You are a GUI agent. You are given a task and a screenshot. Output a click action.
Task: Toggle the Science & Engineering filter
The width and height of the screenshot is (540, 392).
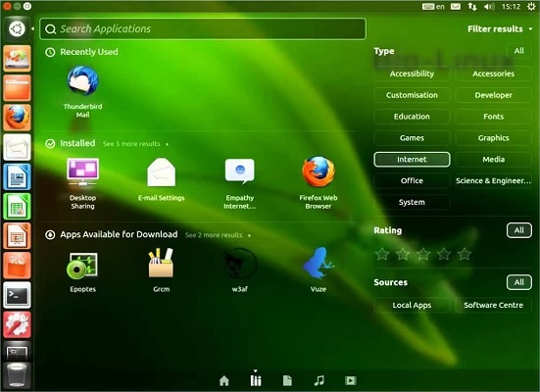click(x=494, y=181)
